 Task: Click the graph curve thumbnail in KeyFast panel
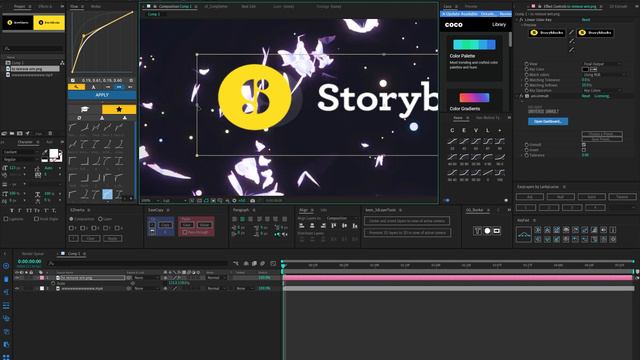pos(524,235)
